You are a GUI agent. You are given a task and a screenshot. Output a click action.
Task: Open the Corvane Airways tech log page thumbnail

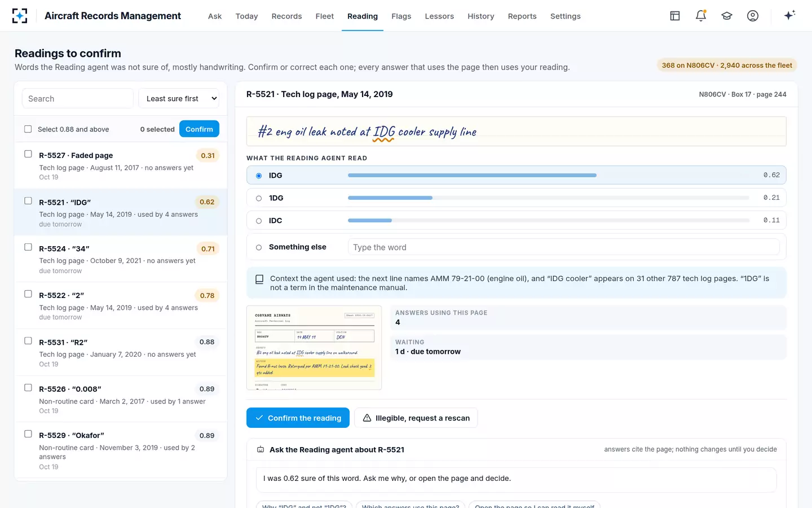(314, 348)
